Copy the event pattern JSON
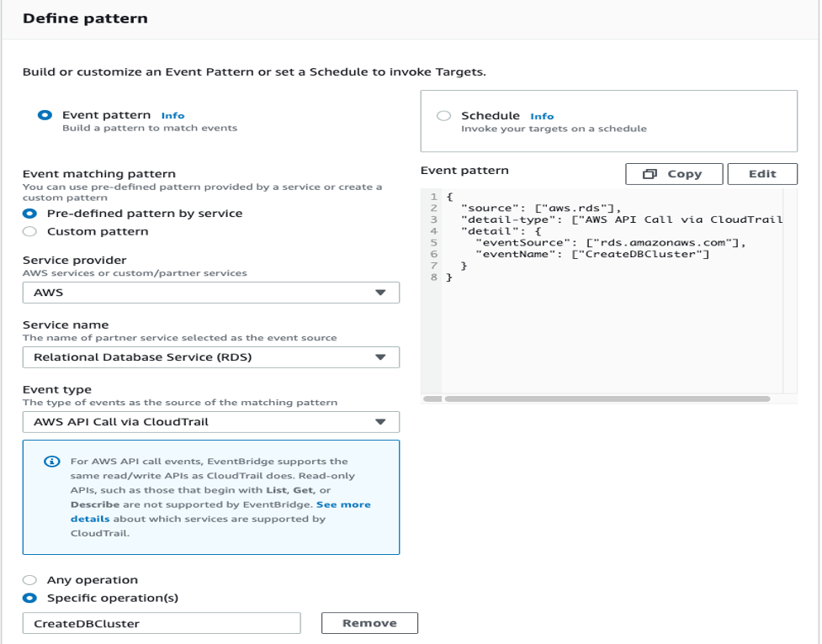 coord(673,173)
